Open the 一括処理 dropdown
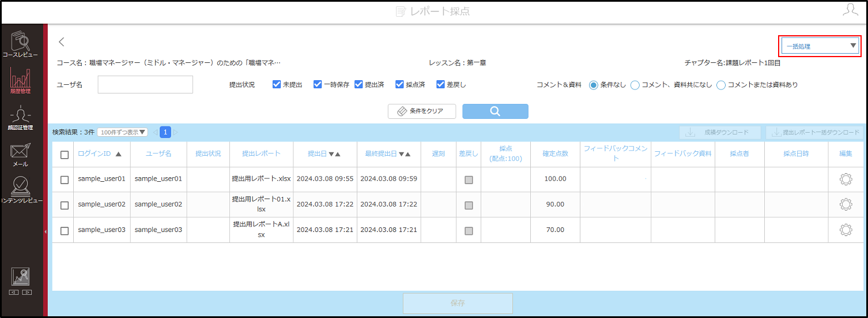Screen dimensions: 868x318 click(x=821, y=46)
